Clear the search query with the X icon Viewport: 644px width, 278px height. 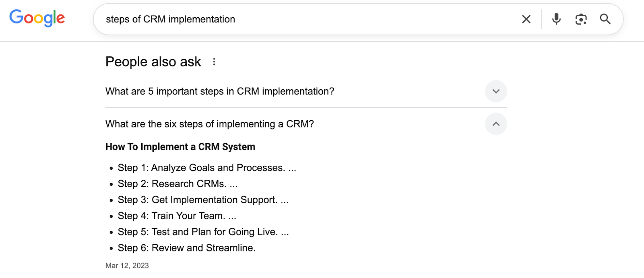click(526, 19)
